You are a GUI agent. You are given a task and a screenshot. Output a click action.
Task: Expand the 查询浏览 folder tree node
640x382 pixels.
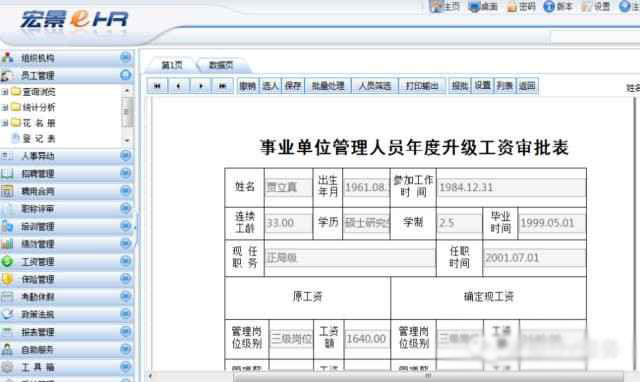pos(4,92)
